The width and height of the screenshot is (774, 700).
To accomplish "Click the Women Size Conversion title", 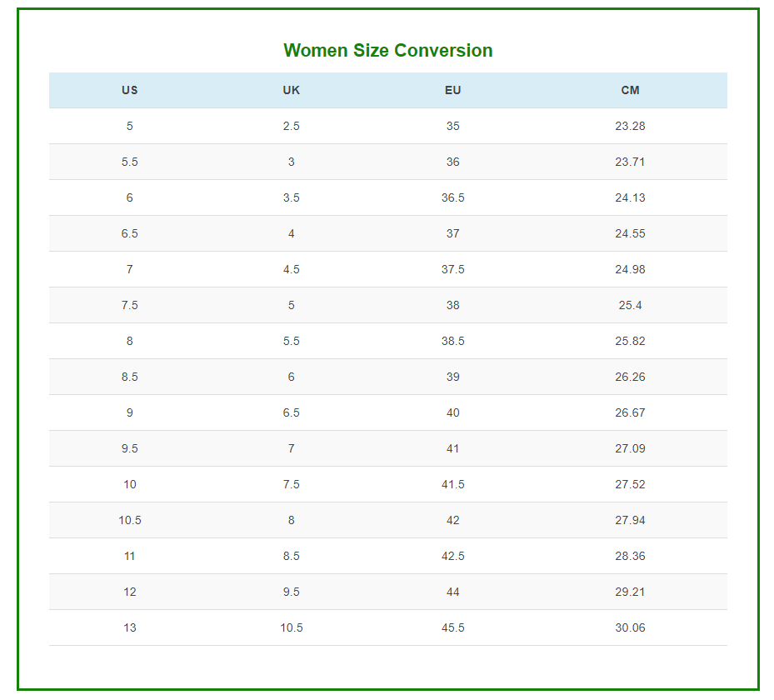I will point(387,51).
